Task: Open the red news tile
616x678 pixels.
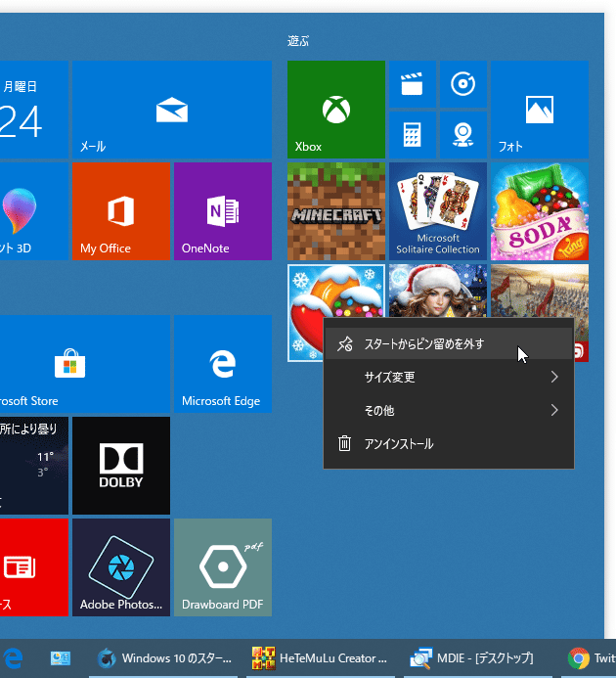Action: tap(33, 567)
